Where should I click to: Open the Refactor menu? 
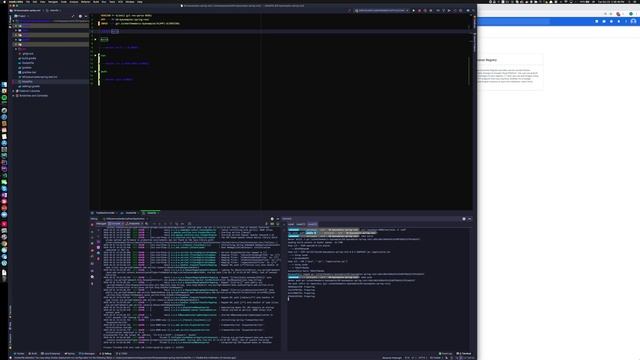(x=85, y=2)
